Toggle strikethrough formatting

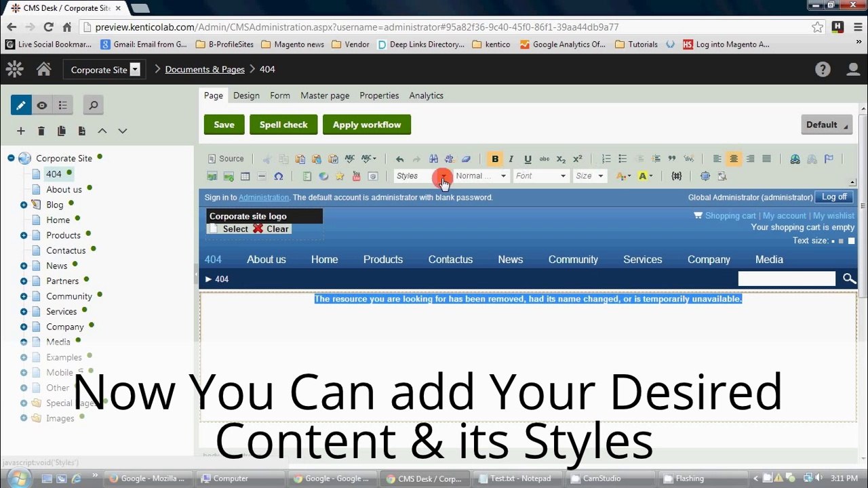(x=545, y=159)
